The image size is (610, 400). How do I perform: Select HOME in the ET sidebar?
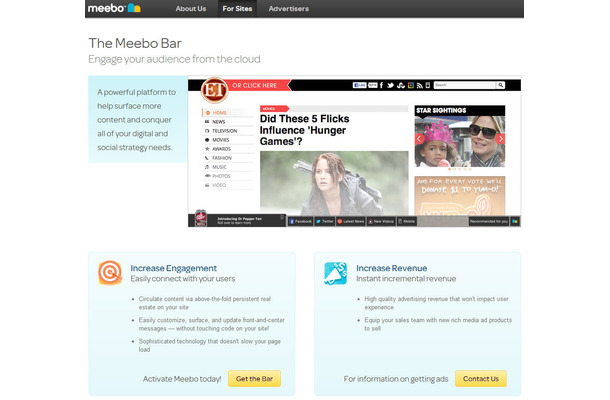(x=228, y=113)
